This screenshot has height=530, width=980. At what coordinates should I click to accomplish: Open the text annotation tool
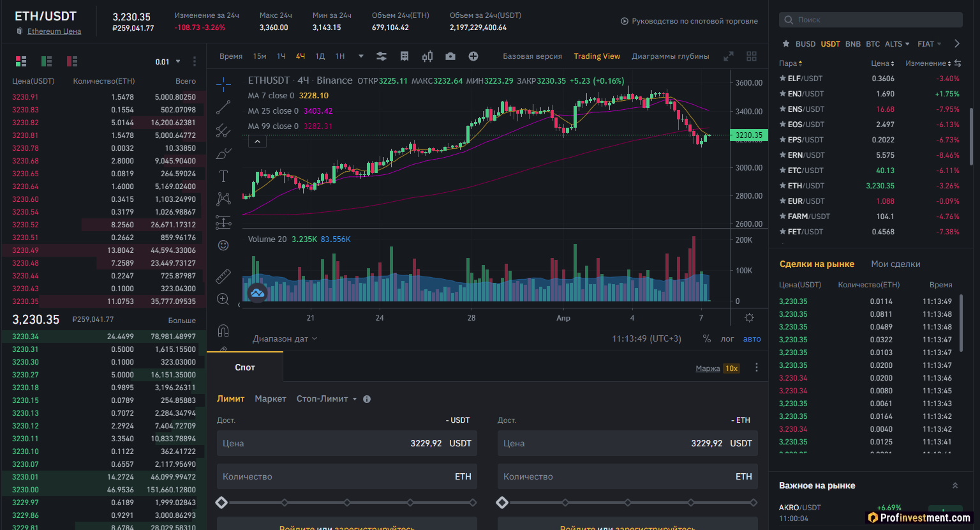[x=223, y=176]
